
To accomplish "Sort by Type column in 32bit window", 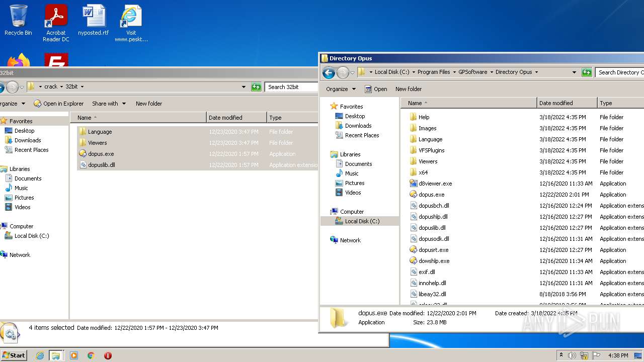I will coord(292,118).
